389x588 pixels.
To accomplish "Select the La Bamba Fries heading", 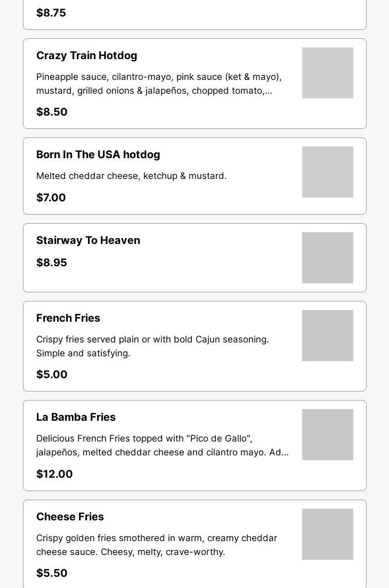I will 76,417.
